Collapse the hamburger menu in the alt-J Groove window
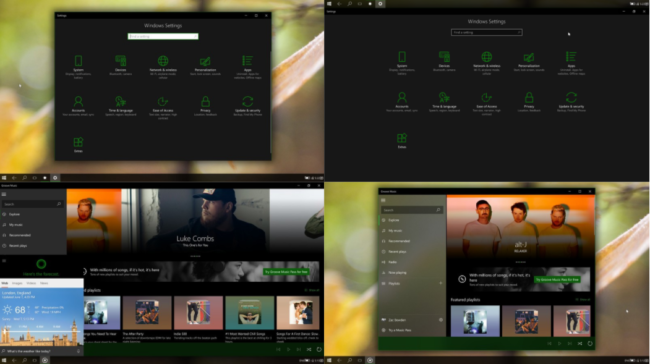Image resolution: width=650 pixels, height=364 pixels. coord(383,200)
